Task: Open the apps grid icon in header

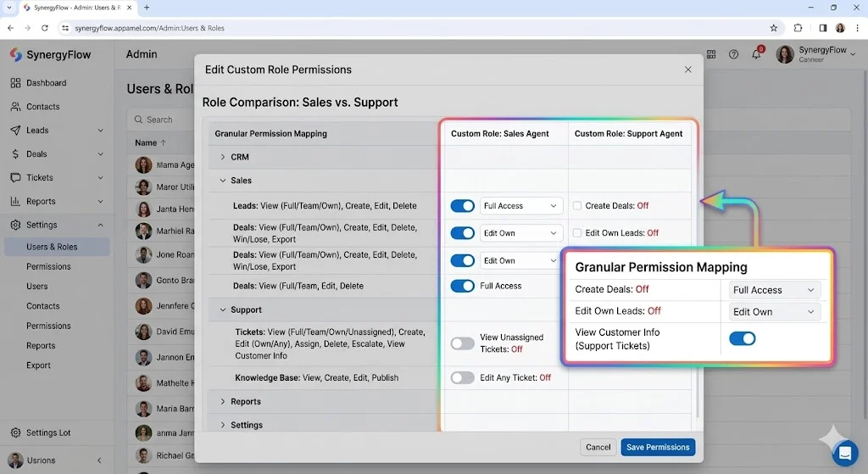Action: (x=711, y=54)
